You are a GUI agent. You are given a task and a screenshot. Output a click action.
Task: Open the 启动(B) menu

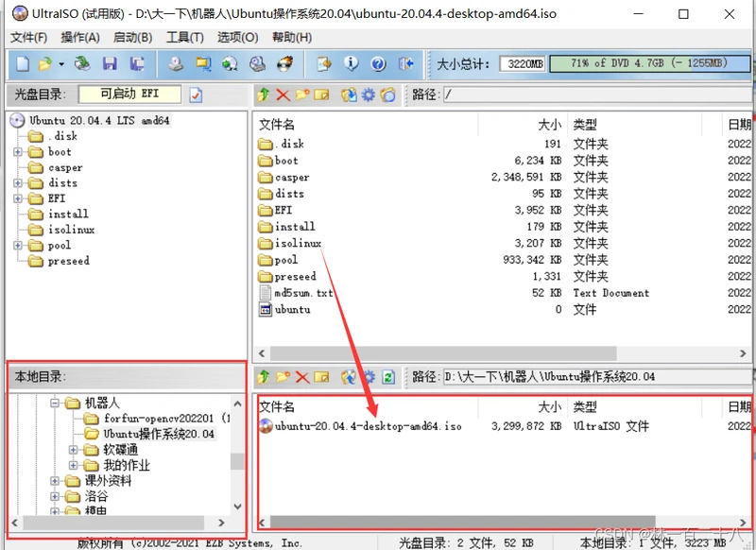(132, 37)
